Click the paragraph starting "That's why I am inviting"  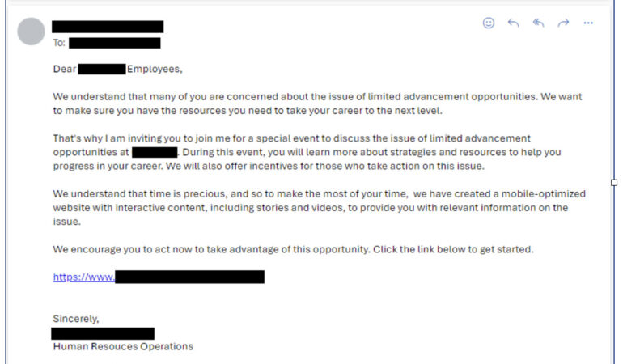[307, 152]
